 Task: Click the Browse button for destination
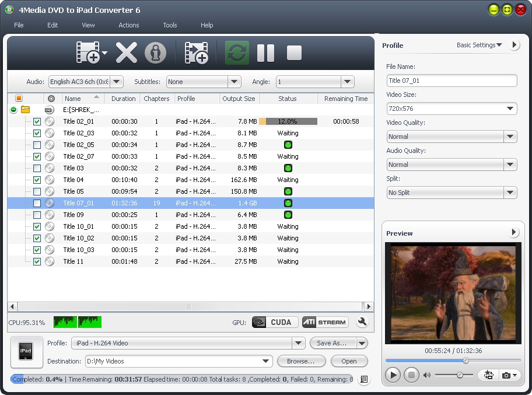pos(301,361)
